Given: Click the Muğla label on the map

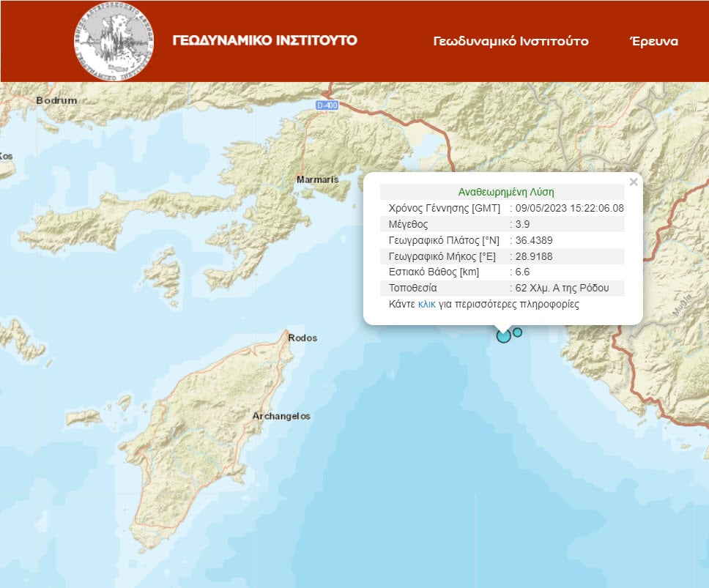Looking at the screenshot, I should [683, 305].
